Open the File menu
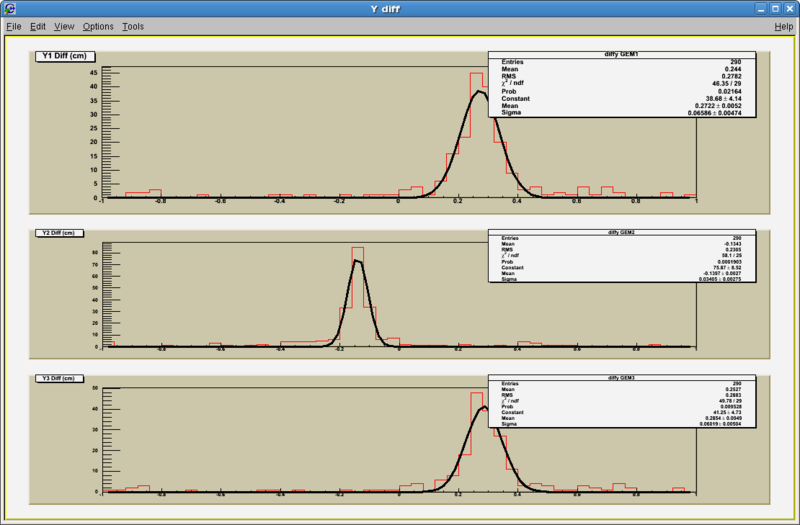800x525 pixels. (14, 27)
